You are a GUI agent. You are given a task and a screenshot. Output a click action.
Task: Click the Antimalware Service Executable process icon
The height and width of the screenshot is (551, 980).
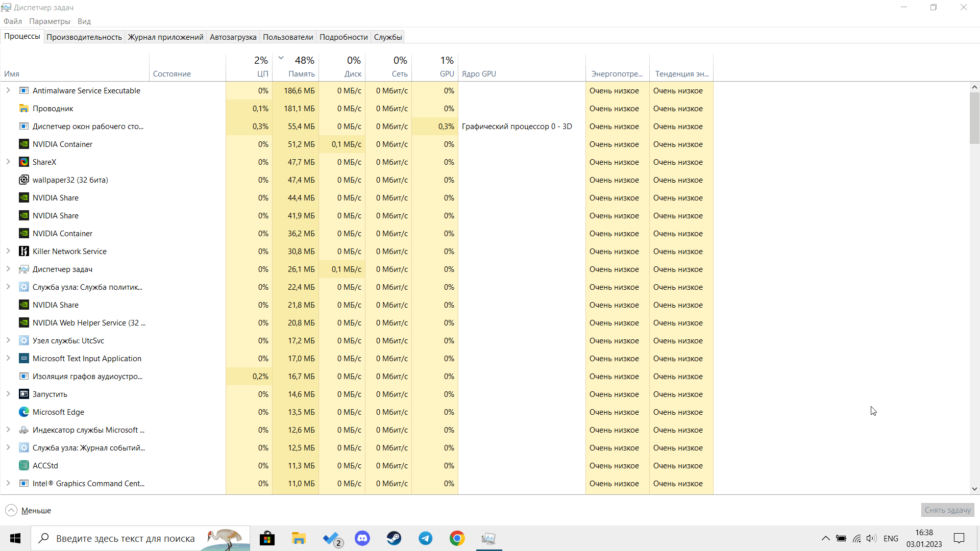click(x=24, y=91)
